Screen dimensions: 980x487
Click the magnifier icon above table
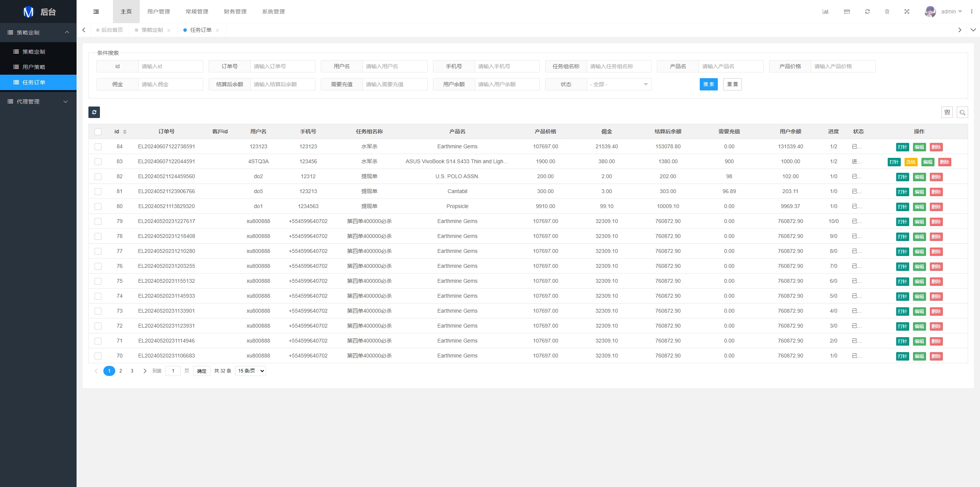click(962, 112)
